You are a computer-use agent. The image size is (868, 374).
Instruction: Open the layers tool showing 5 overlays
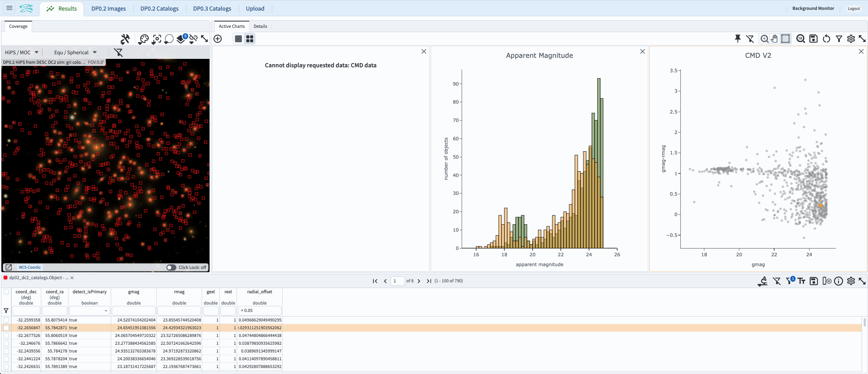(x=181, y=39)
